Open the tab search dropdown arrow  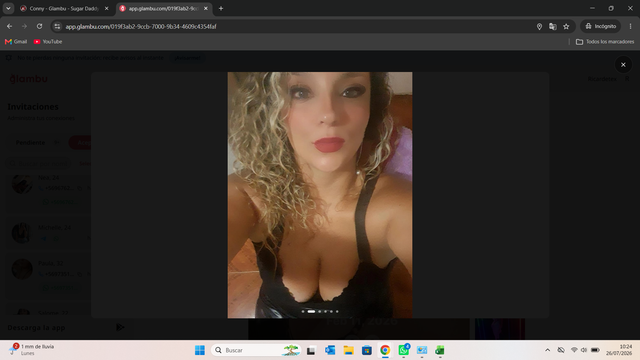click(x=8, y=8)
